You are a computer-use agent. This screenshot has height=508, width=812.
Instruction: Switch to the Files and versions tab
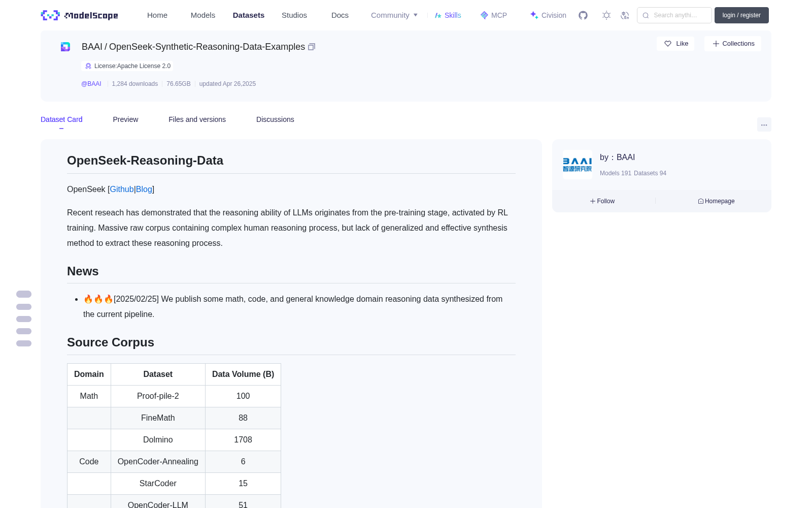click(x=197, y=119)
